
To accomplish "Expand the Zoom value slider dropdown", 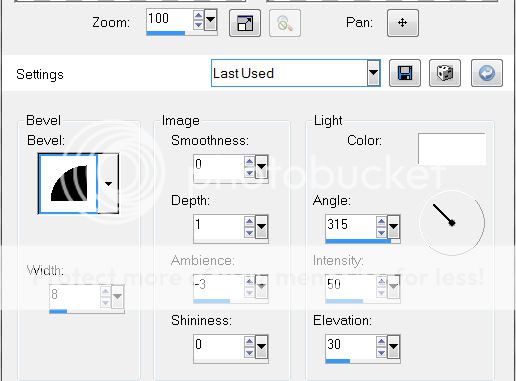I will [210, 20].
